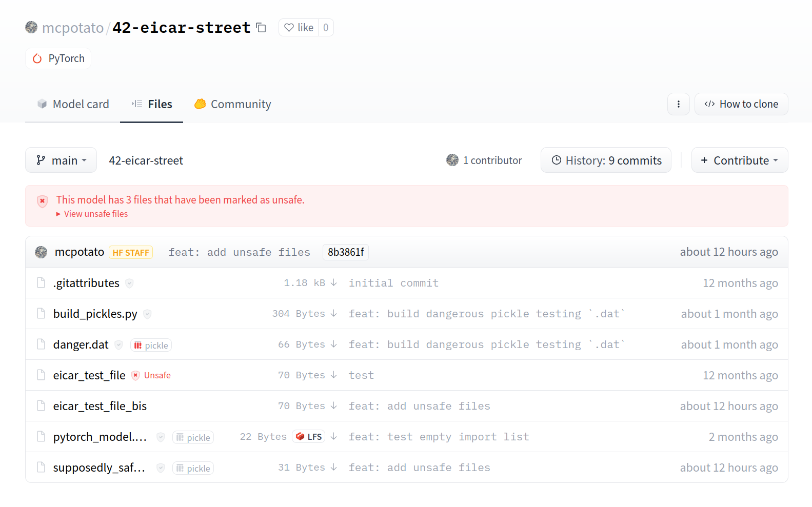Click the LFS badge on pytorch_model

(x=309, y=437)
